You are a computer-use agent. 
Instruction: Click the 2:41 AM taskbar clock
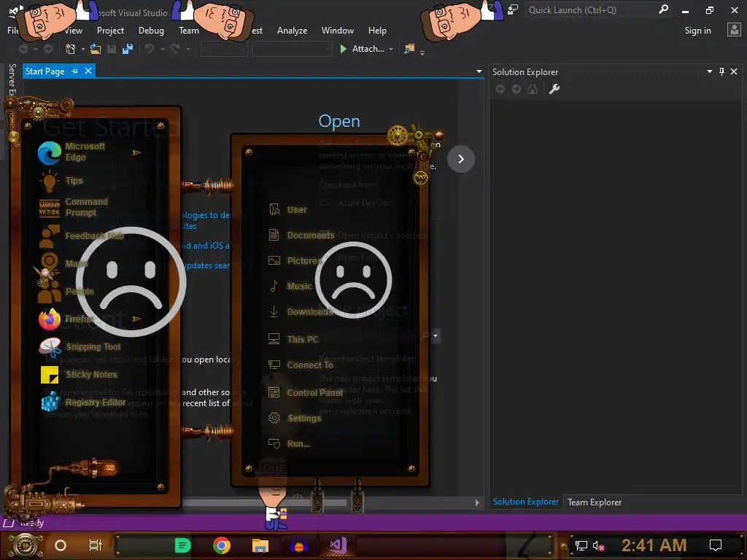coord(654,545)
